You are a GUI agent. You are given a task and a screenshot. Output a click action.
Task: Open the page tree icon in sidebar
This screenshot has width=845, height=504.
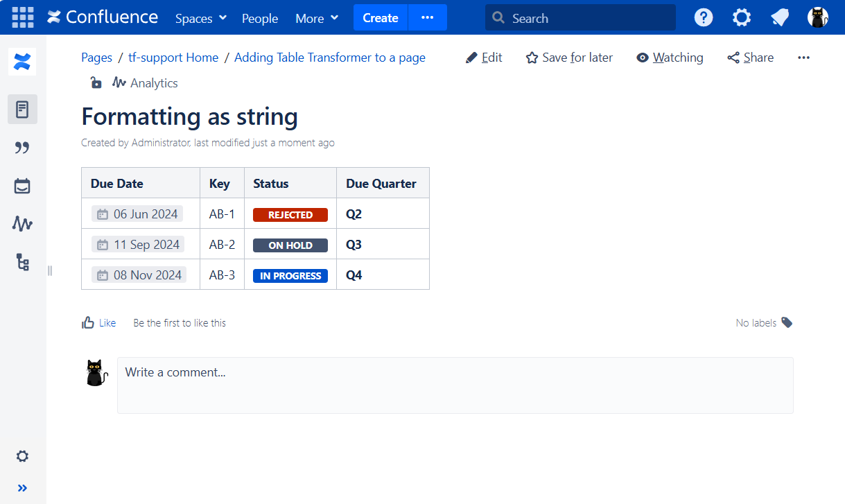[22, 262]
